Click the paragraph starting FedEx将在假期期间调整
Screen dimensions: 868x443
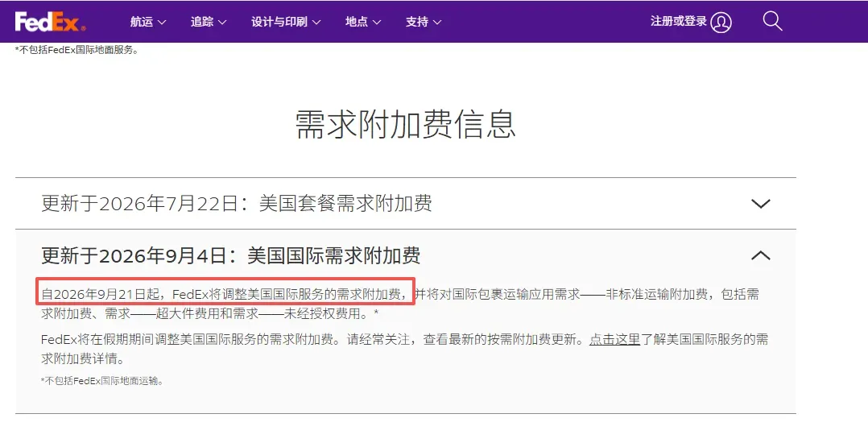click(x=405, y=349)
